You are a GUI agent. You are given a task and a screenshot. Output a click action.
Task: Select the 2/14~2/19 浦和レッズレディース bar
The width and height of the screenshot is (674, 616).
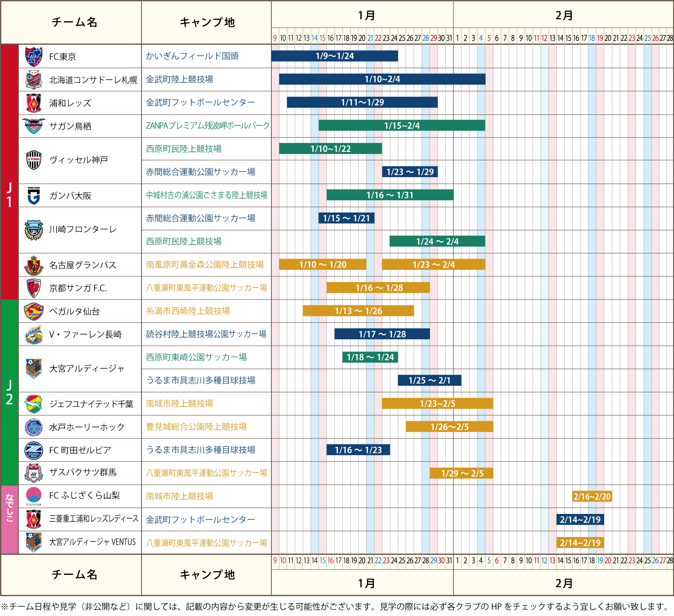point(580,520)
